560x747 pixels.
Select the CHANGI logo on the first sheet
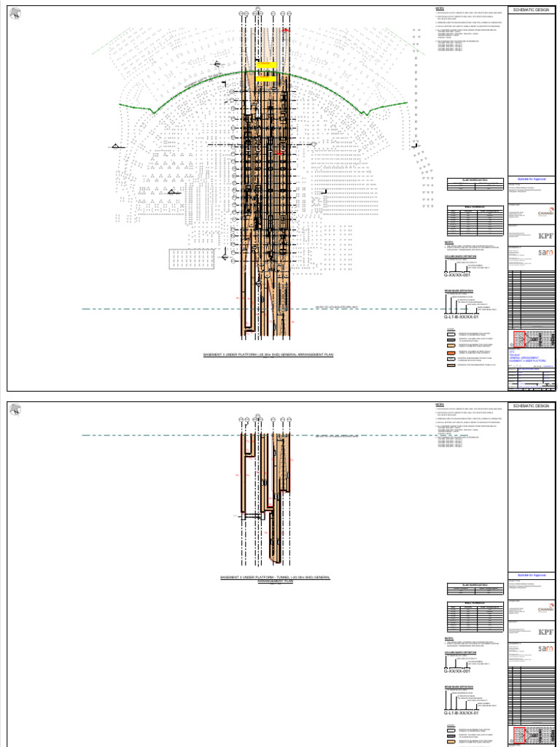coord(545,211)
